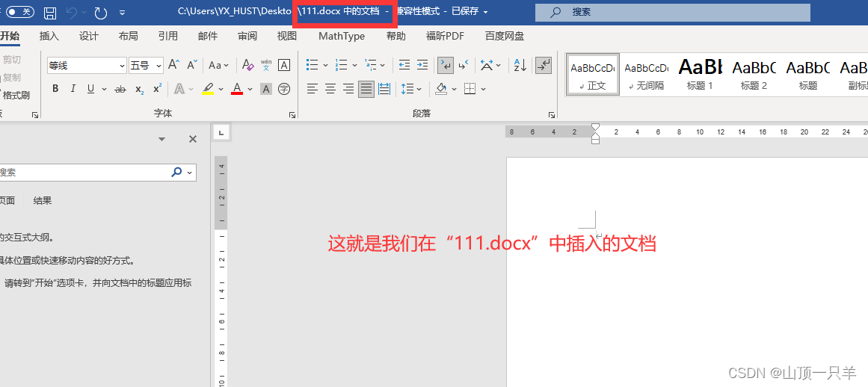The height and width of the screenshot is (387, 868).
Task: Align paragraph text right
Action: tap(348, 88)
